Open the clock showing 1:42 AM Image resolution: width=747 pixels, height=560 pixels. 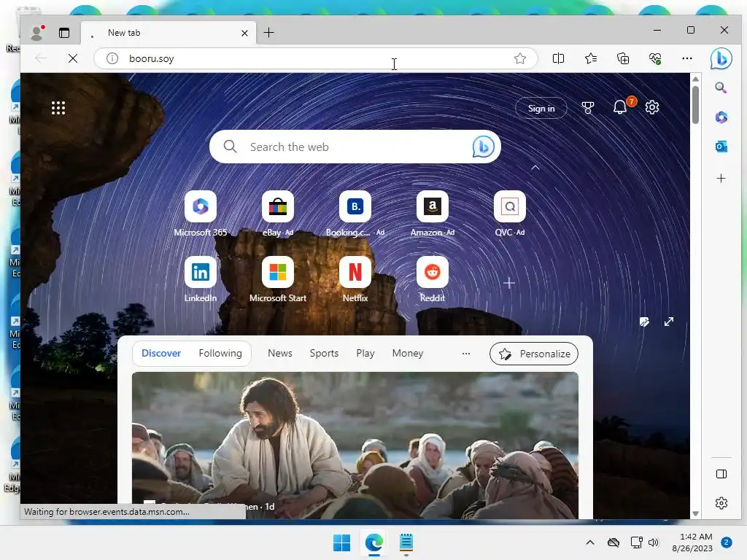692,542
